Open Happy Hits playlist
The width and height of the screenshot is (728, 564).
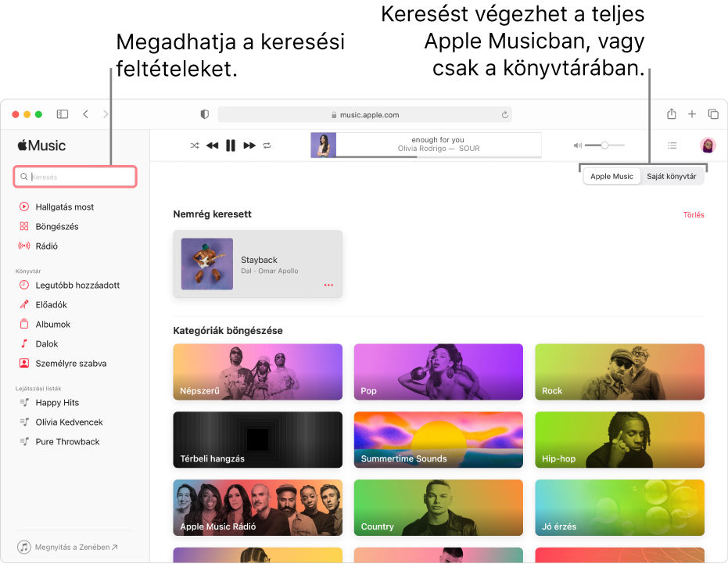click(57, 402)
